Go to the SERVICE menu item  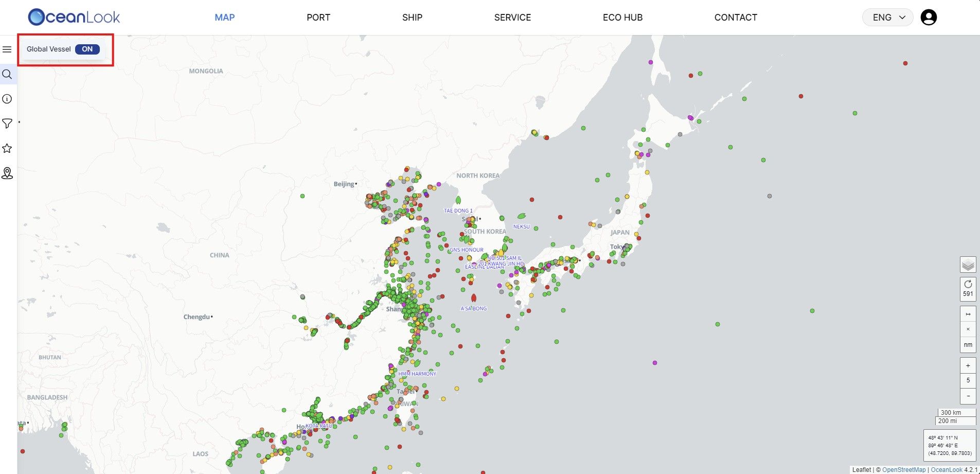point(512,17)
